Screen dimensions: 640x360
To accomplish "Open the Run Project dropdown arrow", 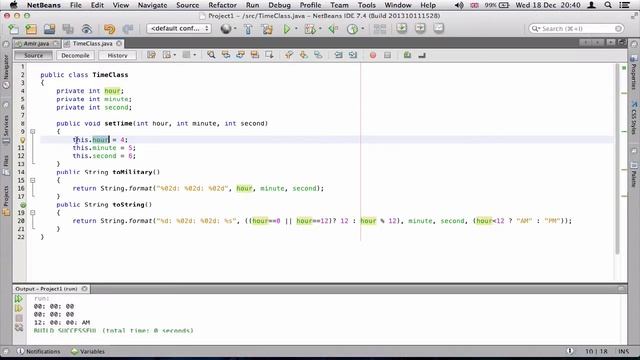I will 296,29.
